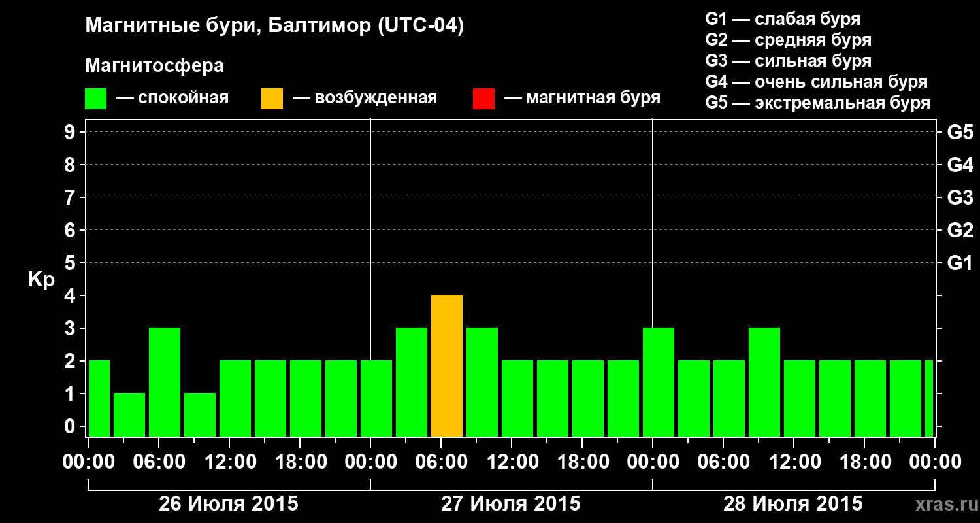
Task: Click the bar starting at 12:00 on 28 Июля
Action: pyautogui.click(x=800, y=399)
